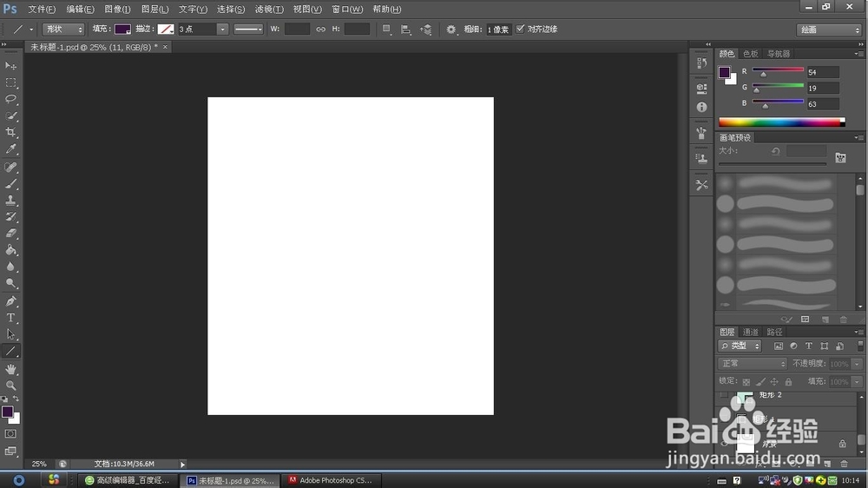This screenshot has height=488, width=868.
Task: Toggle Quick Mask mode
Action: coord(10,433)
